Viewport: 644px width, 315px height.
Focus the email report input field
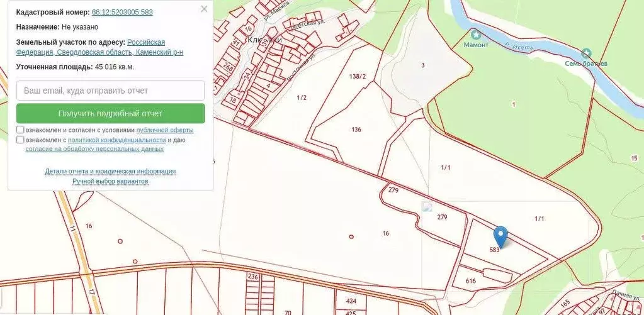click(x=111, y=91)
